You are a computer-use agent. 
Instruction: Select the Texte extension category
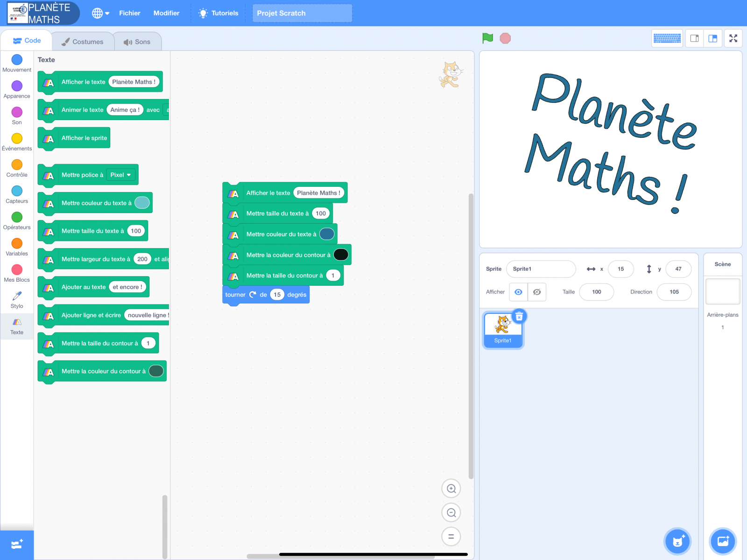(x=17, y=326)
